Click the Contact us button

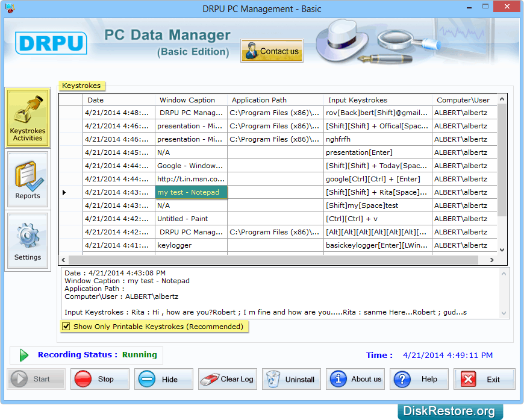click(272, 51)
